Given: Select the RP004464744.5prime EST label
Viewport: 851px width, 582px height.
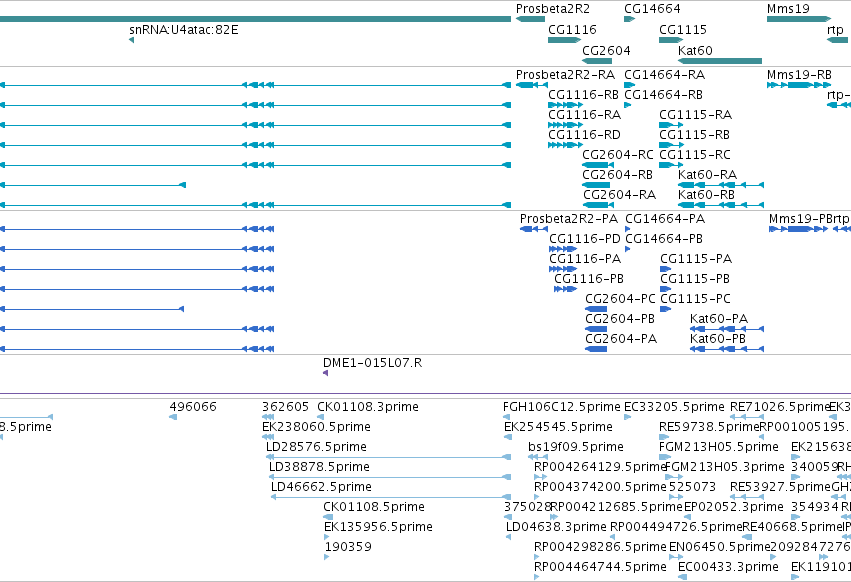Looking at the screenshot, I should tap(600, 568).
